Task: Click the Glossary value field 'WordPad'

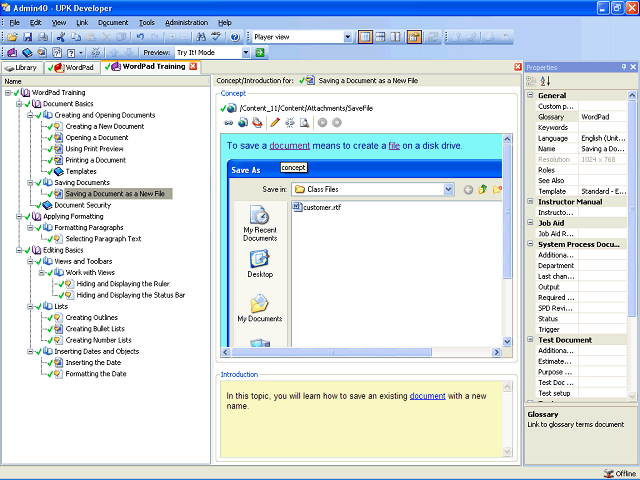Action: (x=602, y=117)
